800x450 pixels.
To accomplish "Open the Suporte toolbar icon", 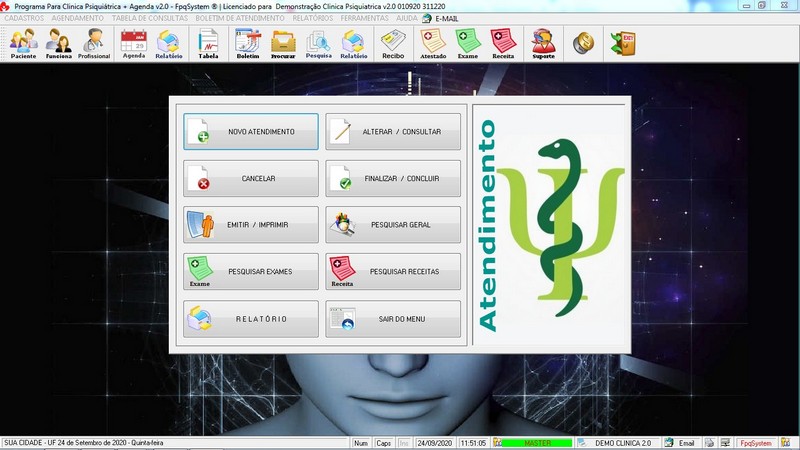I will click(543, 43).
